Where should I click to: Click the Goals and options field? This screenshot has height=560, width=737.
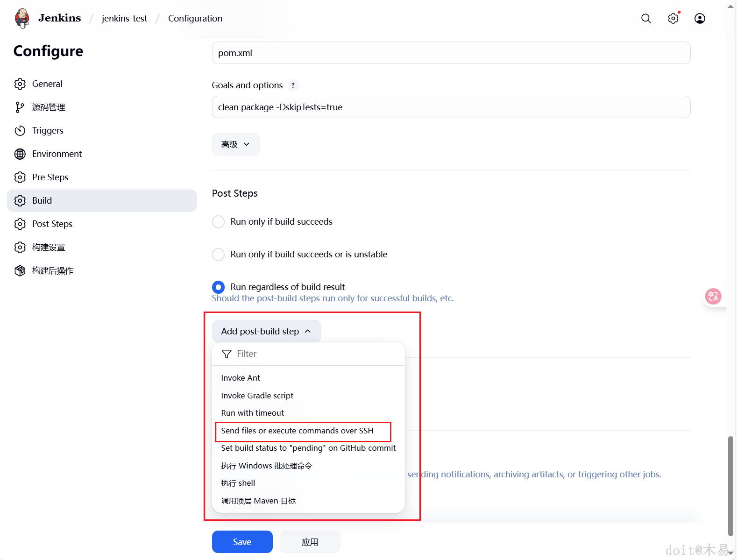(x=451, y=107)
